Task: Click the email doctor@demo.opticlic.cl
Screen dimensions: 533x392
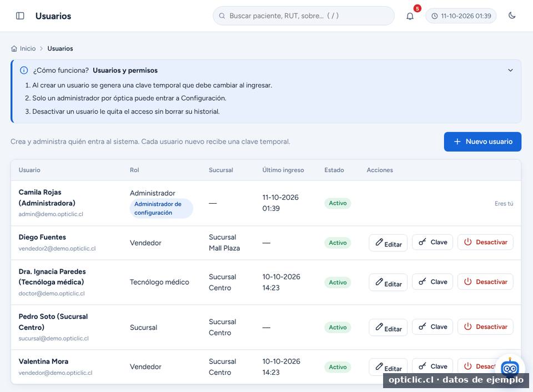Action: coord(52,293)
